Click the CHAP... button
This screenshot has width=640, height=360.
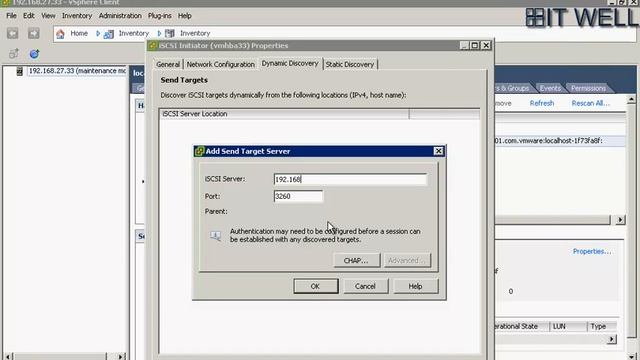click(x=356, y=260)
